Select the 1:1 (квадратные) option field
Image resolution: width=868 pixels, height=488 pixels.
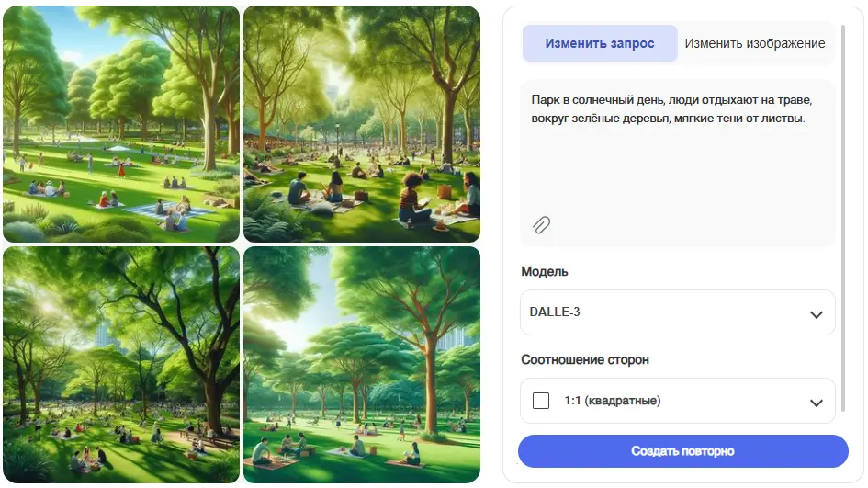pos(678,401)
